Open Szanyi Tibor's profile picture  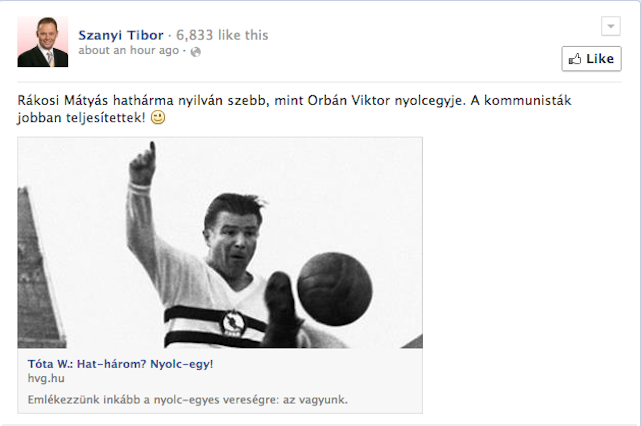click(x=43, y=42)
